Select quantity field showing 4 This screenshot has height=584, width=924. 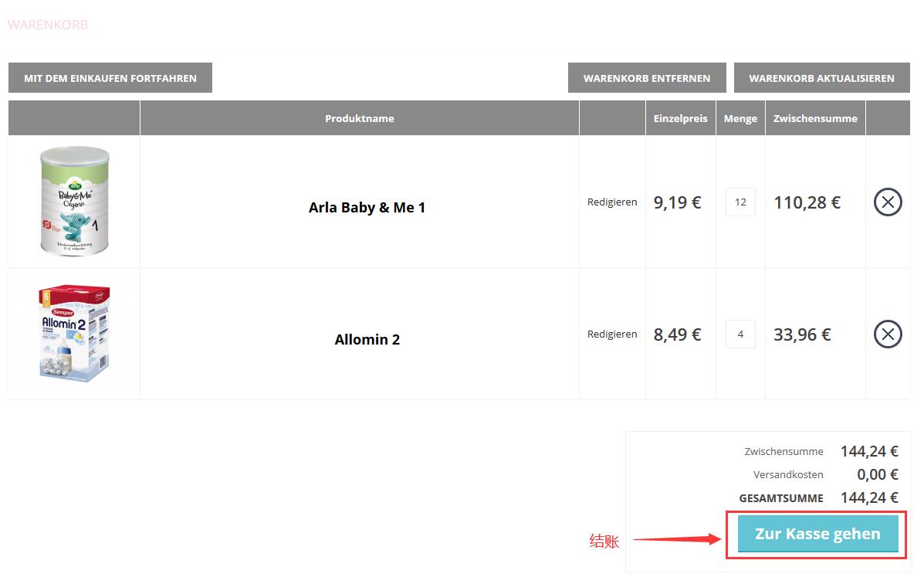tap(741, 334)
